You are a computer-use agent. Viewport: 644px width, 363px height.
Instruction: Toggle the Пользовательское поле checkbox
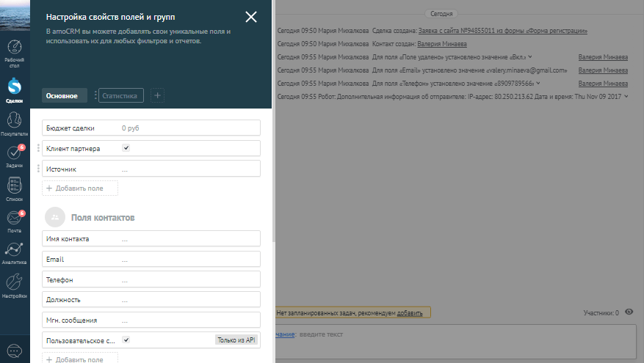point(126,340)
